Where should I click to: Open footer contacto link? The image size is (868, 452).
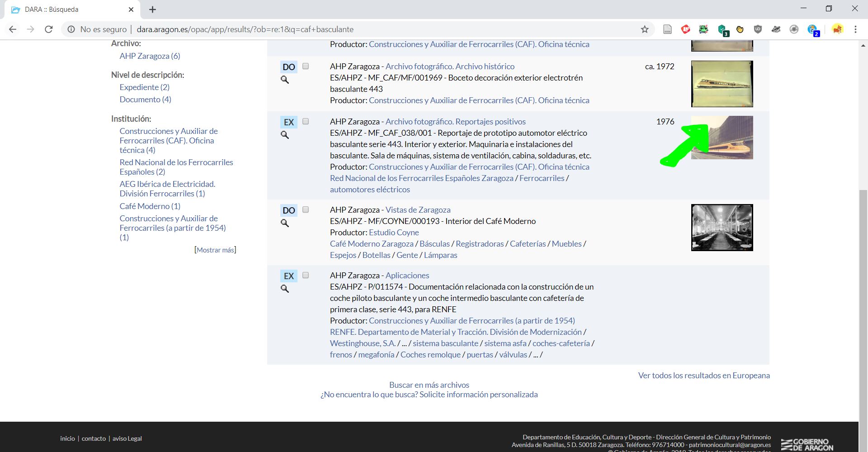(94, 438)
